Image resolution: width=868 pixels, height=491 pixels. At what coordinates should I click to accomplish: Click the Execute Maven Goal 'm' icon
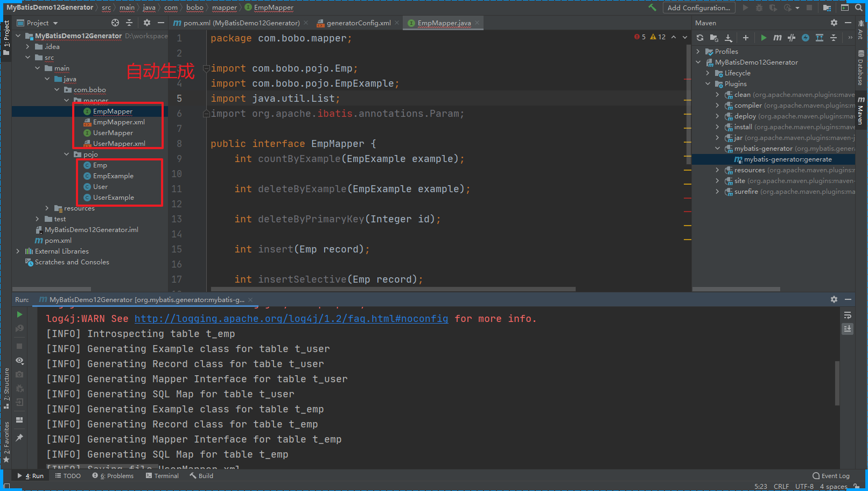pyautogui.click(x=778, y=38)
